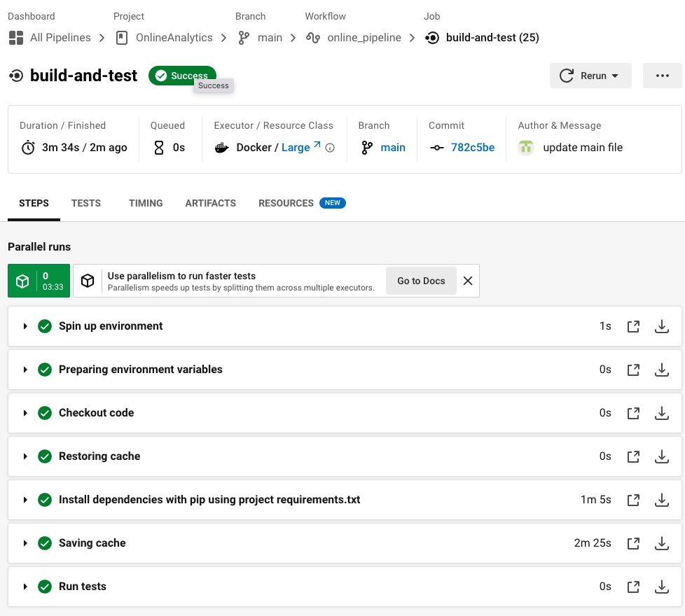Switch to the STEPS tab
The image size is (685, 616).
34,203
